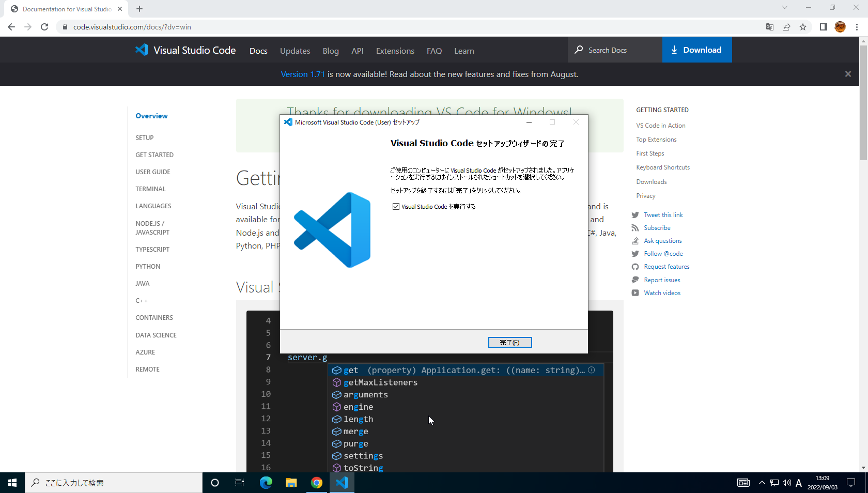Bookmark this page with the star icon
868x493 pixels.
(803, 27)
